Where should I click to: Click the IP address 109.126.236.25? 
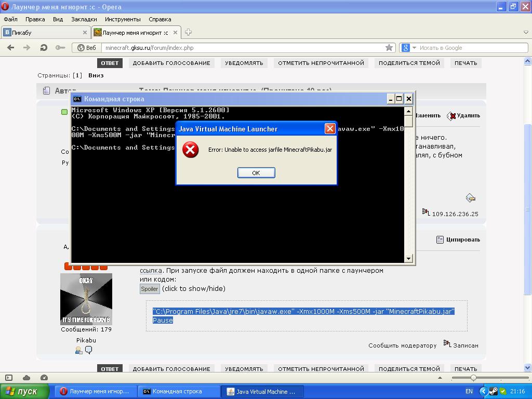point(455,214)
